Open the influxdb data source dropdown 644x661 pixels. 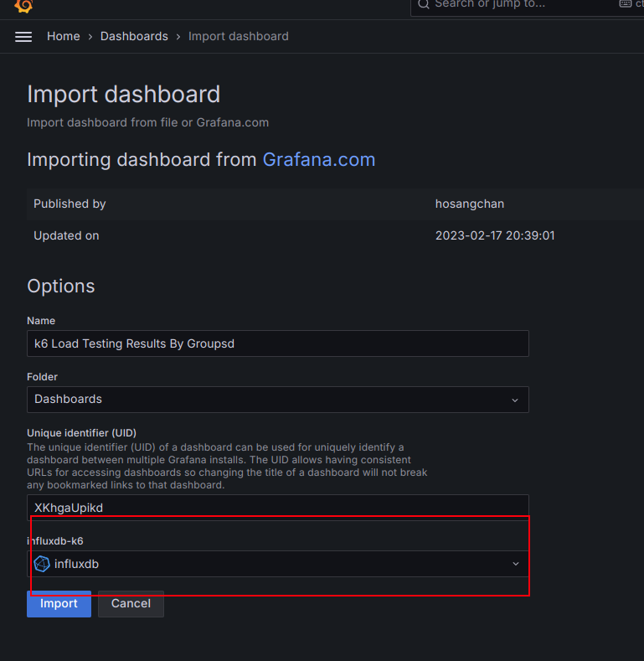point(278,564)
